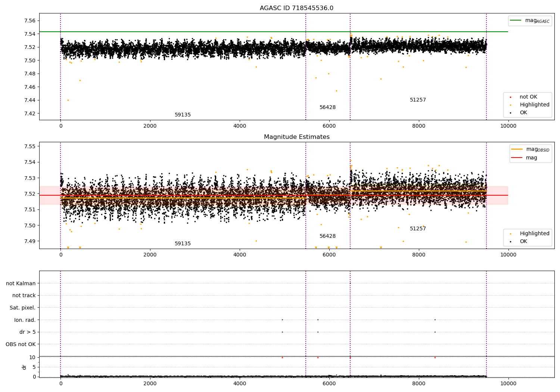Screen dimensions: 560x392
Task: Click the 10000 x-axis tick of the bottom plot
Action: (508, 383)
